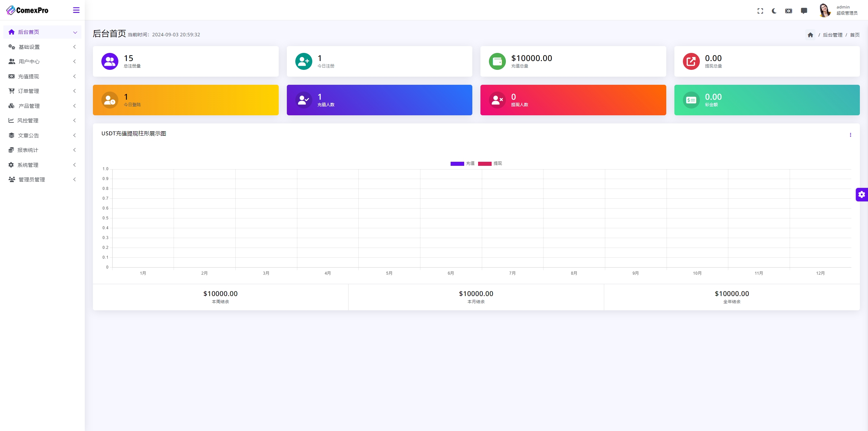Viewport: 868px width, 431px height.
Task: Expand the 产品管理 sidebar section
Action: 41,105
